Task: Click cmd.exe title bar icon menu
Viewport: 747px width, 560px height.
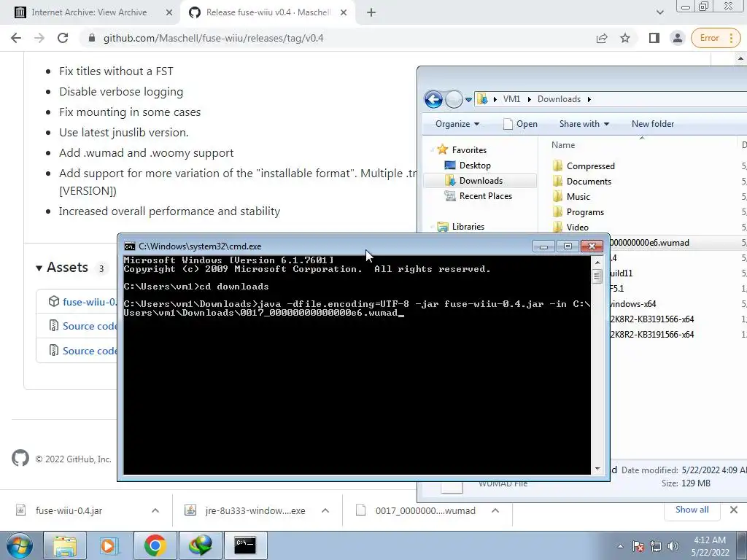Action: click(130, 246)
